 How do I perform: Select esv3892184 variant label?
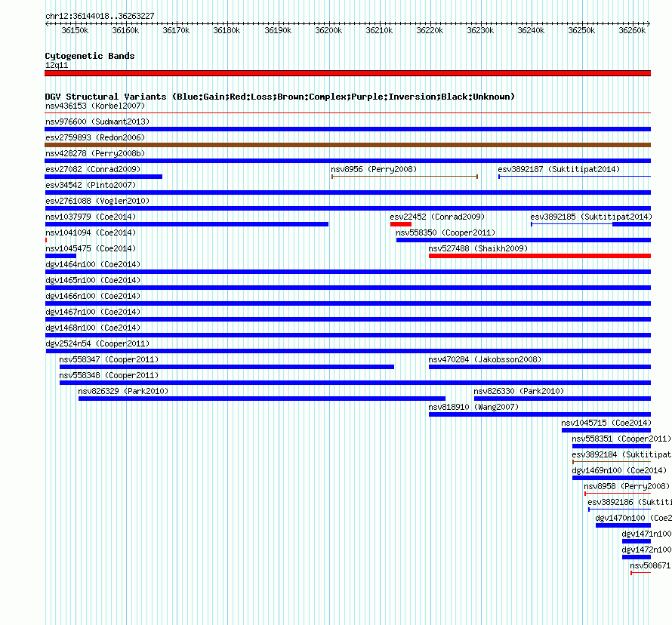(x=621, y=454)
